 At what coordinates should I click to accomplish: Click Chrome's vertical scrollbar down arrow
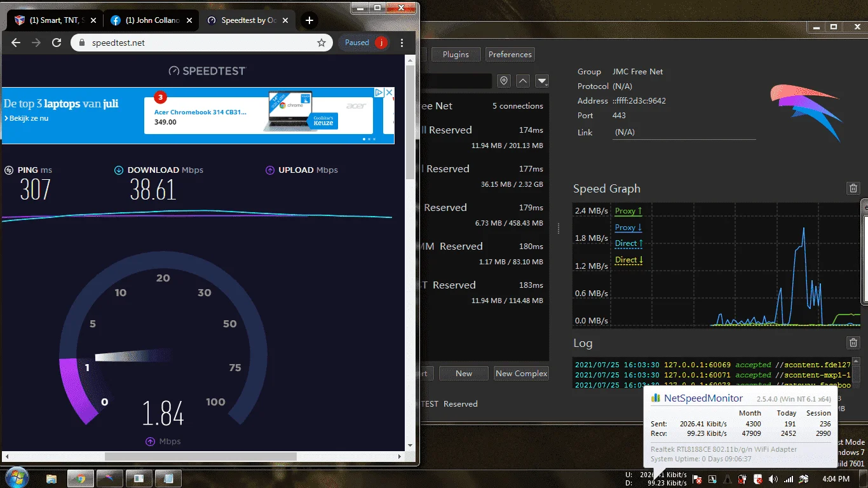pos(410,446)
